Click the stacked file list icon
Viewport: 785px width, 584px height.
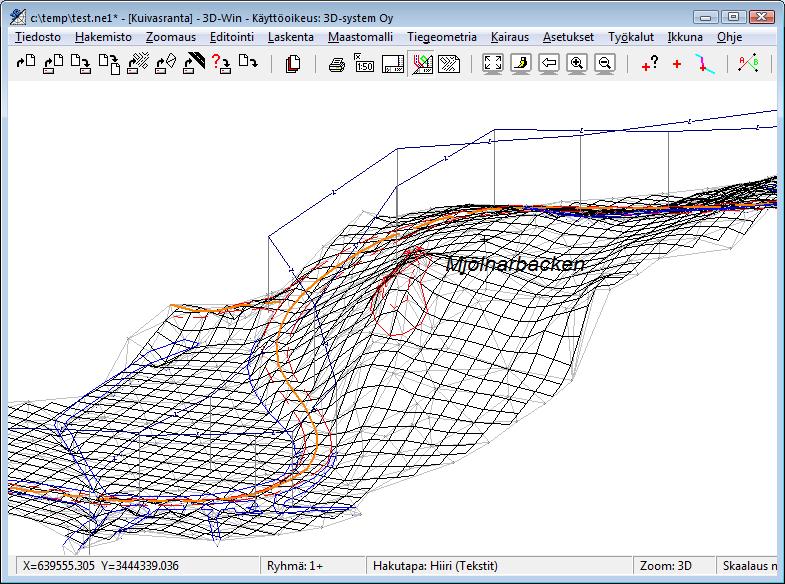coord(293,64)
